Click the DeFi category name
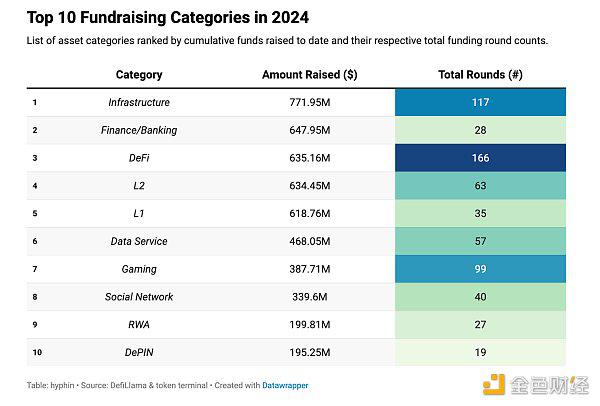 139,157
